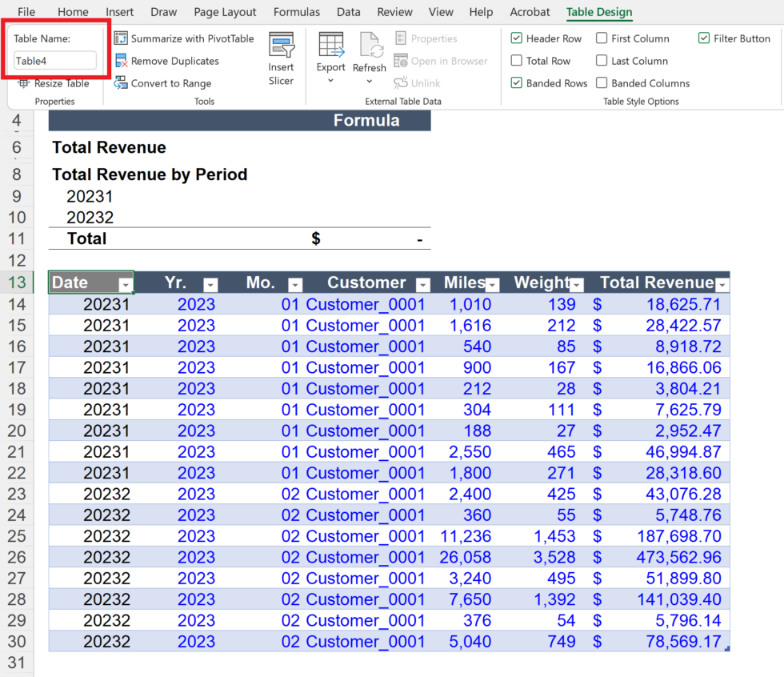The image size is (784, 677).
Task: Edit the Table Name field showing Table4
Action: pyautogui.click(x=55, y=60)
